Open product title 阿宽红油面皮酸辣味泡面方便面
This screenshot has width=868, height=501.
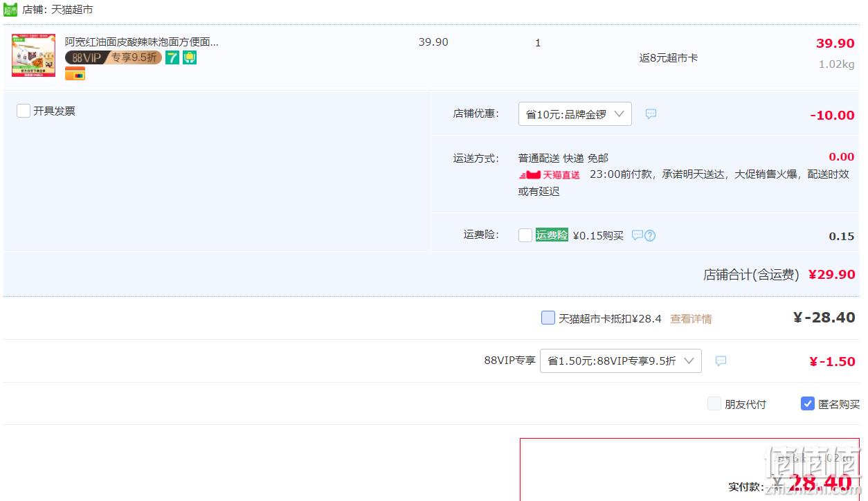(141, 42)
